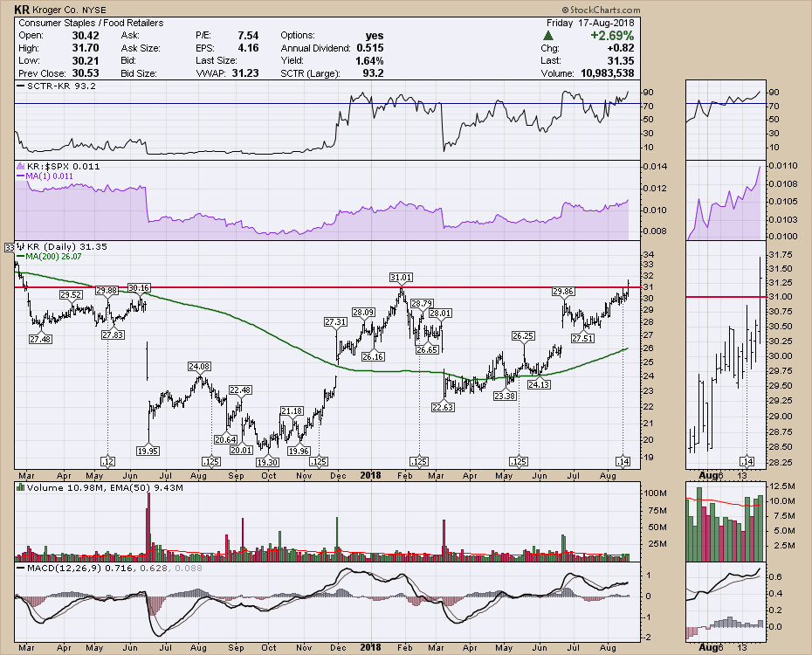This screenshot has height=655, width=812.
Task: Click the +2.69% change value
Action: coord(613,36)
